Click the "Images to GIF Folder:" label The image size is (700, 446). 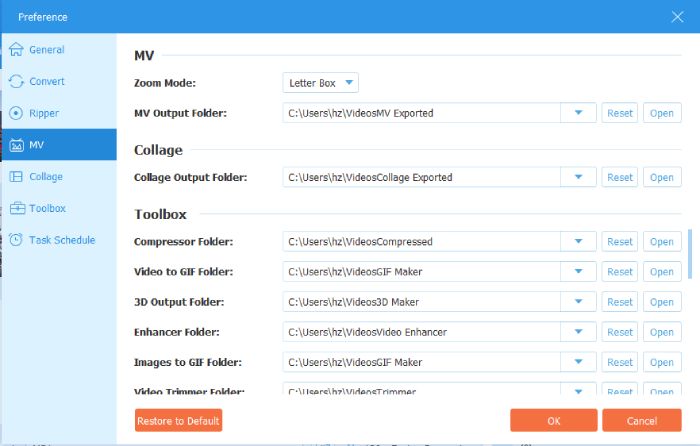tap(188, 362)
